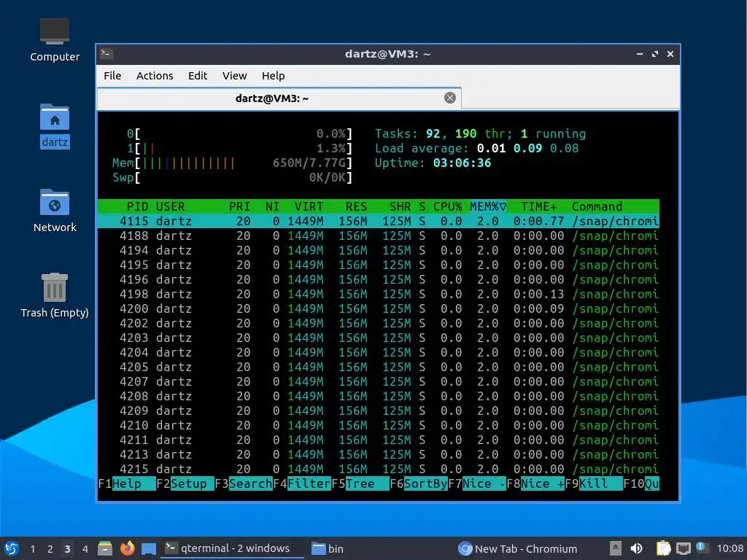Image resolution: width=747 pixels, height=560 pixels.
Task: Switch to workspace 2
Action: coord(50,548)
